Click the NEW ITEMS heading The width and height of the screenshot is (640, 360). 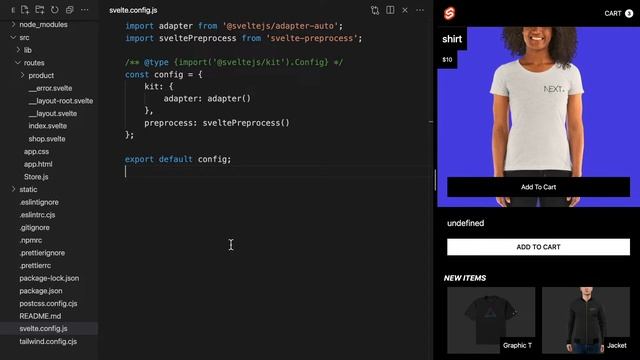(465, 278)
